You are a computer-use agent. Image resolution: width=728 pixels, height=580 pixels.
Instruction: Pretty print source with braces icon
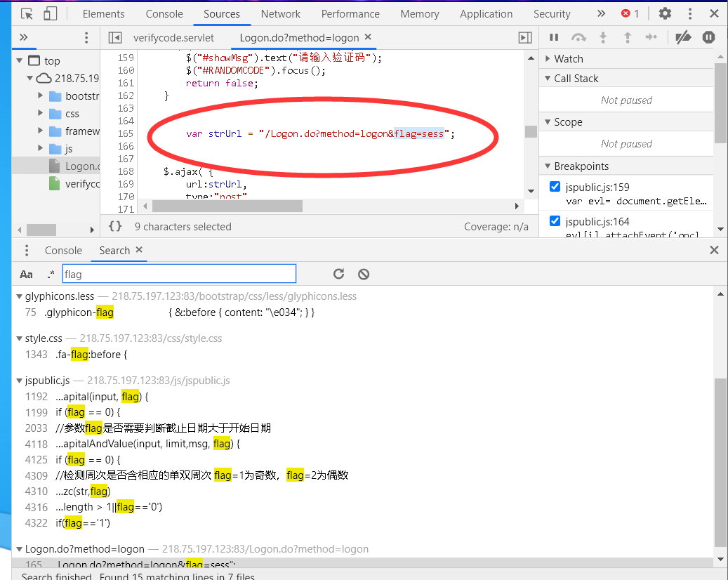click(115, 226)
